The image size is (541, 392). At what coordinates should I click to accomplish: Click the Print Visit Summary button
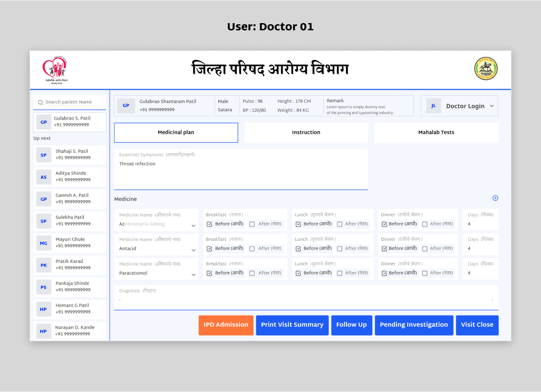pyautogui.click(x=292, y=325)
